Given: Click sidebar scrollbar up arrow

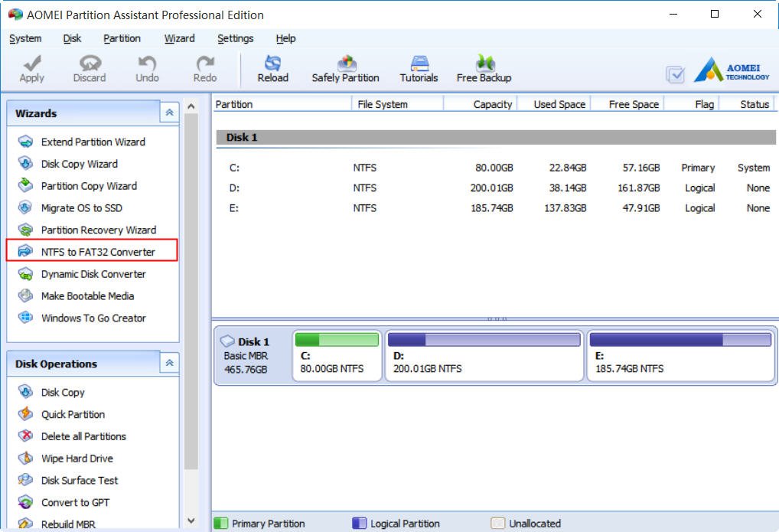Looking at the screenshot, I should [191, 106].
